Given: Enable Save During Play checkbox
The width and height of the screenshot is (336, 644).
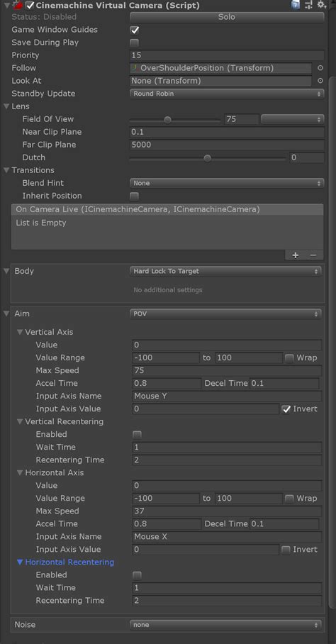Looking at the screenshot, I should [x=134, y=43].
